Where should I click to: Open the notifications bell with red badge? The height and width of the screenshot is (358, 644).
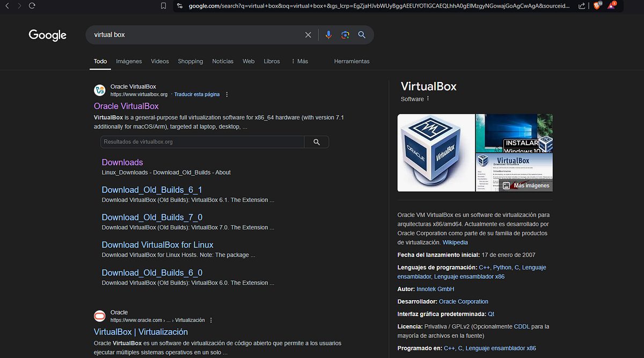pos(611,6)
